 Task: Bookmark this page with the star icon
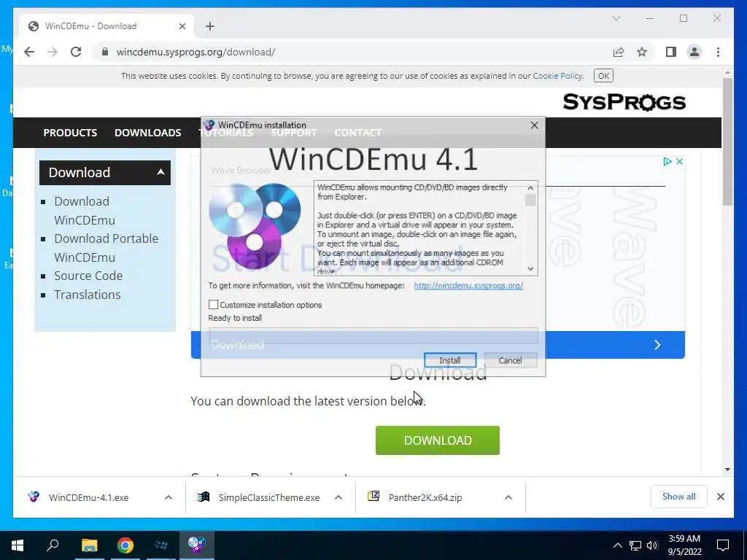(642, 52)
